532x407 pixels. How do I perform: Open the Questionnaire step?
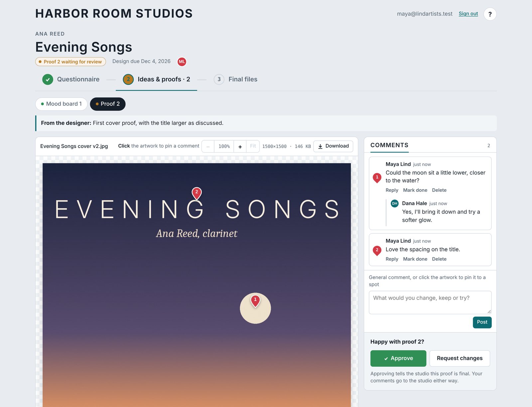point(71,79)
